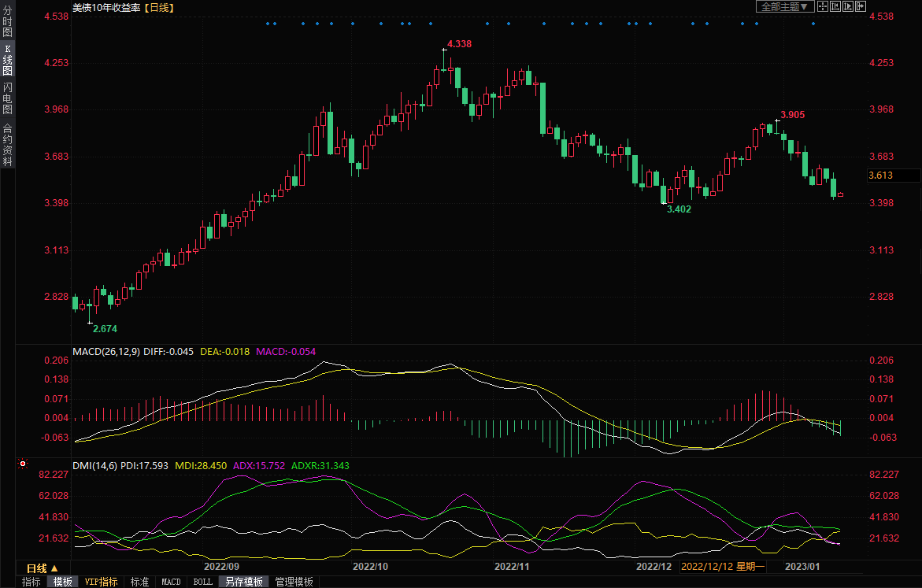
Task: Click the first blue event dot above the chart
Action: (x=268, y=24)
